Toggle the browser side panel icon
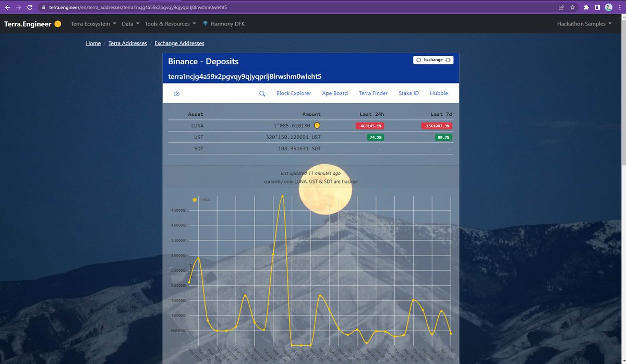This screenshot has height=364, width=626. (x=598, y=8)
